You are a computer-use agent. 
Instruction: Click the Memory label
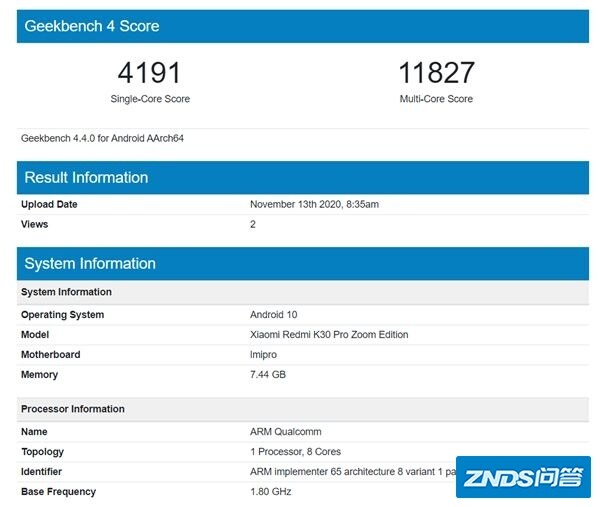[39, 375]
